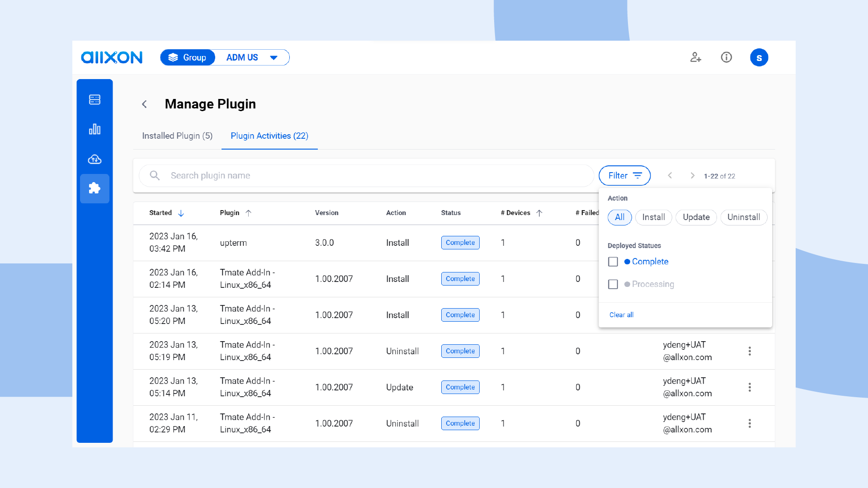
Task: Click the blue S profile avatar
Action: [x=759, y=57]
